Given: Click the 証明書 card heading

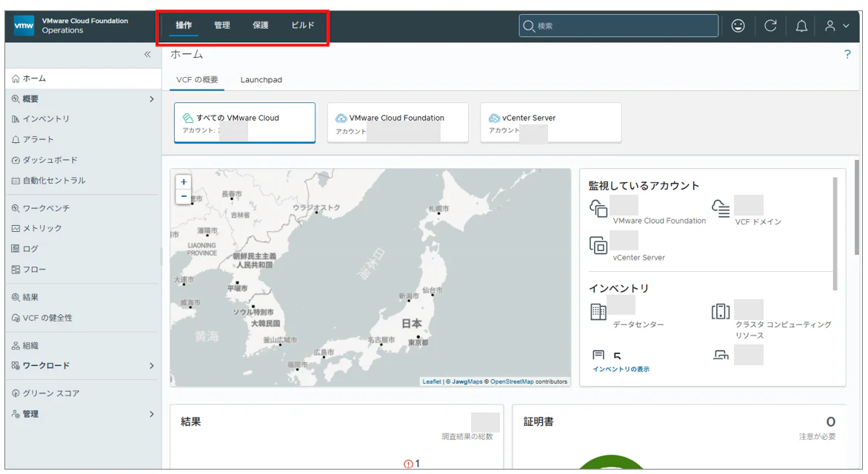Looking at the screenshot, I should click(538, 422).
